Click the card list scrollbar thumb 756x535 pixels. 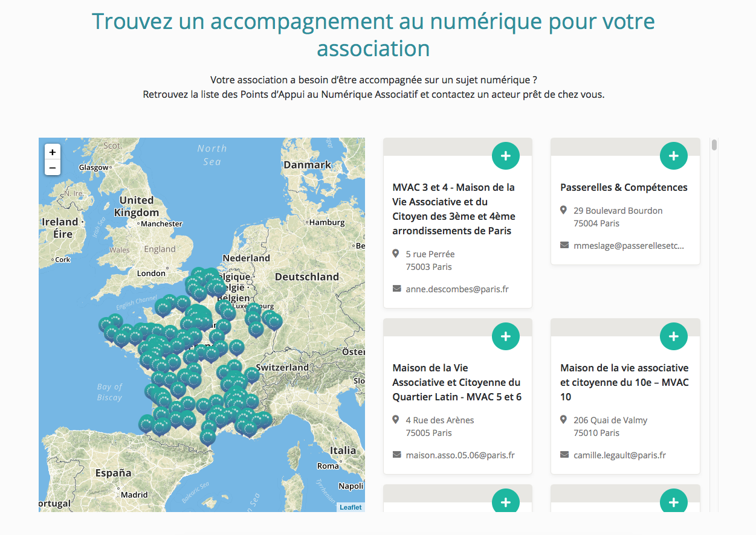tap(714, 145)
